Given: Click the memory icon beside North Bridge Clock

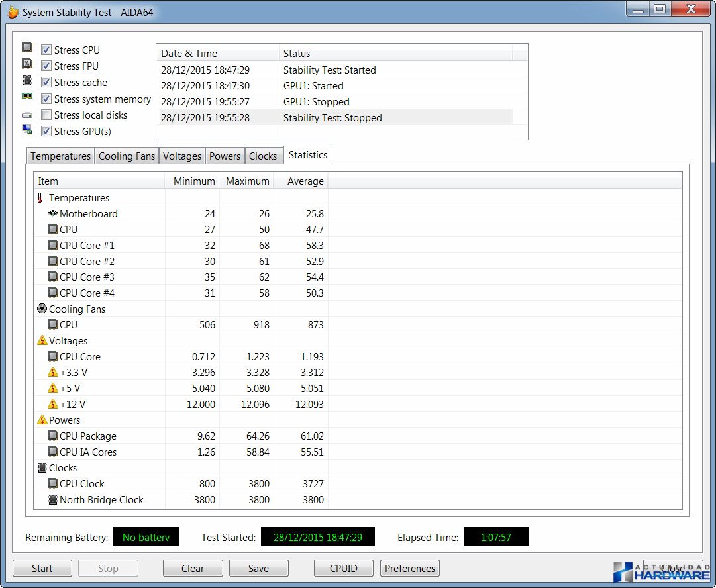Looking at the screenshot, I should pos(53,499).
